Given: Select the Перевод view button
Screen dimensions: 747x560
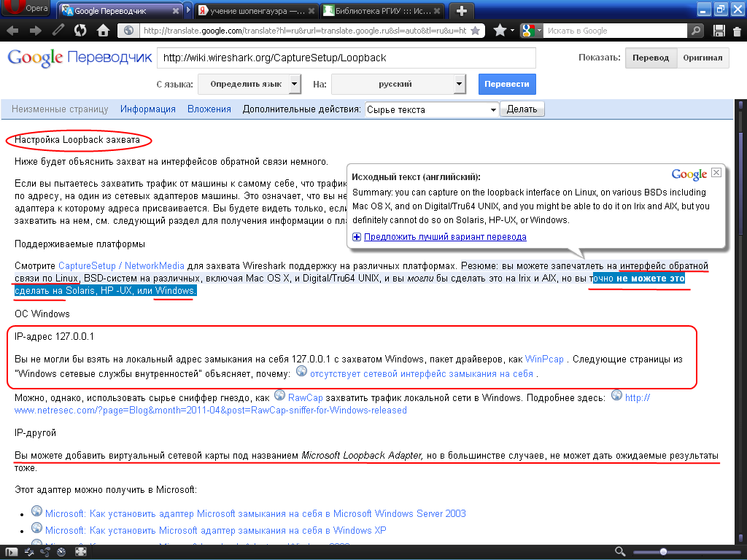Looking at the screenshot, I should coord(651,58).
